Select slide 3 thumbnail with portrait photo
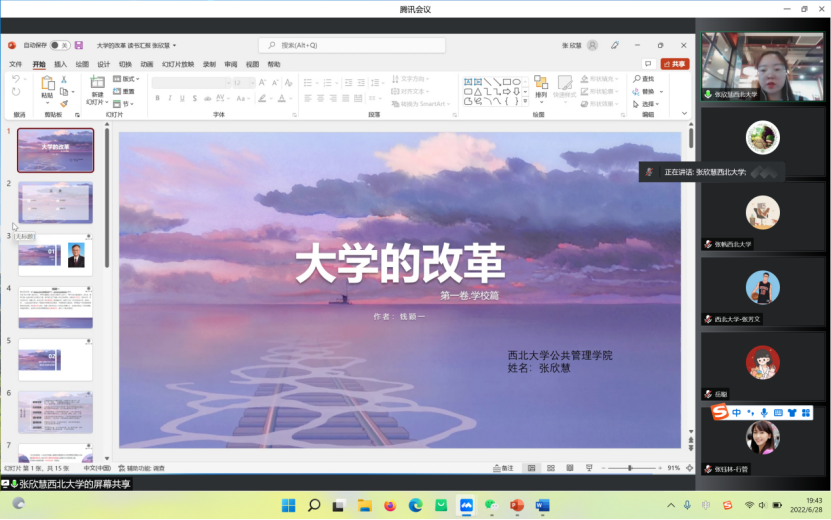The image size is (831, 520). coord(56,253)
